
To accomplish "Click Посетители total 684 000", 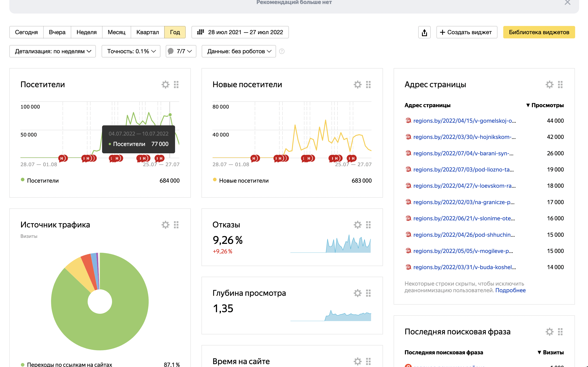I will coord(169,181).
